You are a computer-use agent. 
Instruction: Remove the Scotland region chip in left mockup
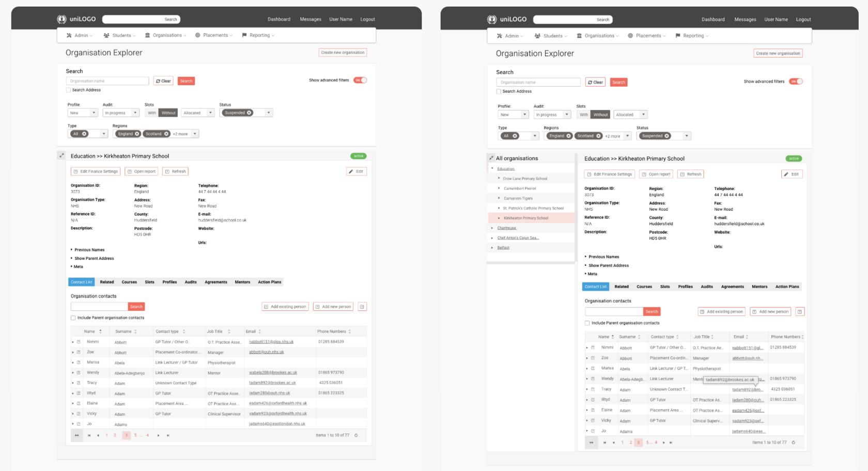166,134
